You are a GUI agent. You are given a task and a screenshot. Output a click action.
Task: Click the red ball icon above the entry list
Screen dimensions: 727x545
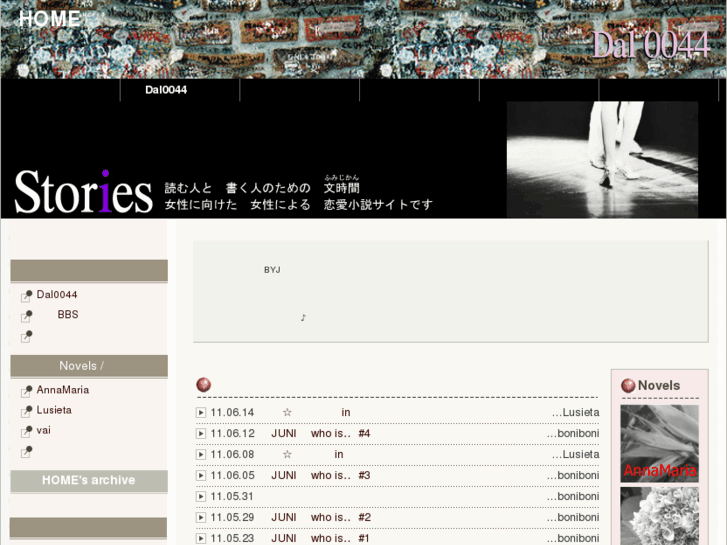click(x=204, y=385)
